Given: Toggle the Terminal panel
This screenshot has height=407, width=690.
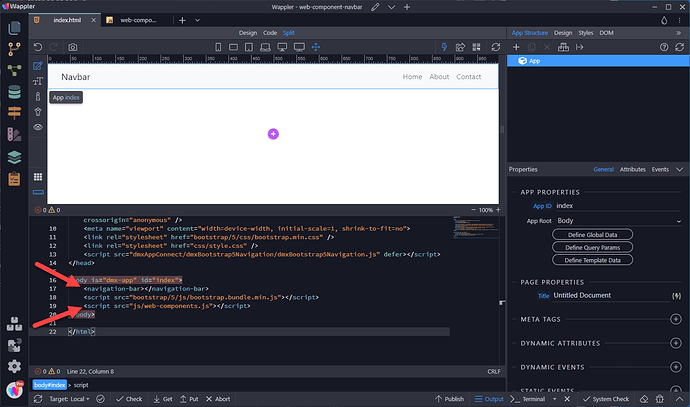Looking at the screenshot, I should click(528, 399).
